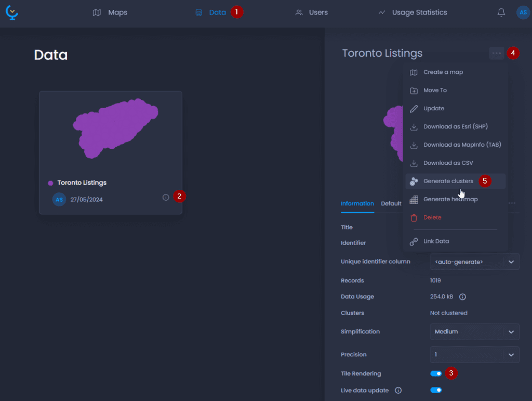This screenshot has width=532, height=401.
Task: Click the Generate clusters icon
Action: [x=414, y=182]
